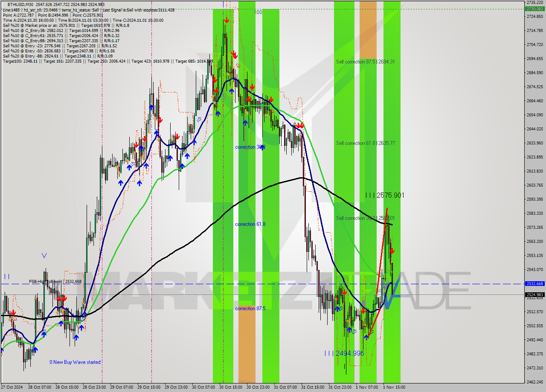Screen dimensions: 546x392
Task: Click the blue 'correction 61.8' label
Action: pyautogui.click(x=250, y=224)
